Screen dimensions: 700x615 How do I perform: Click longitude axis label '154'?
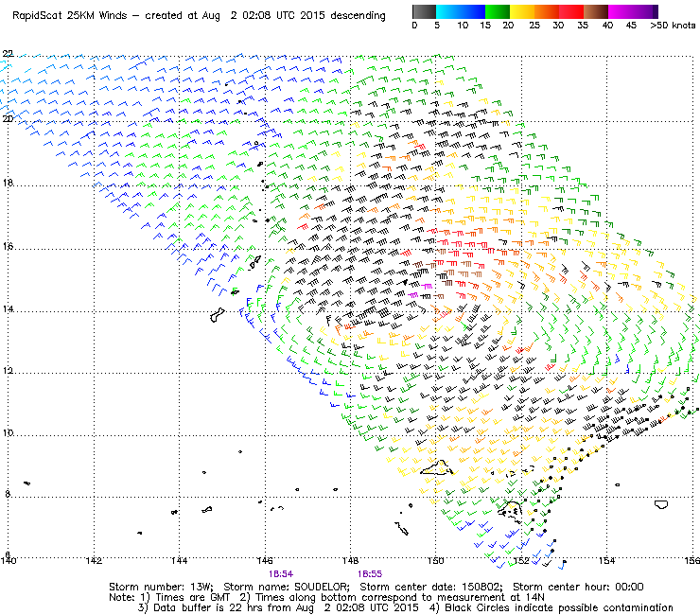pos(606,561)
